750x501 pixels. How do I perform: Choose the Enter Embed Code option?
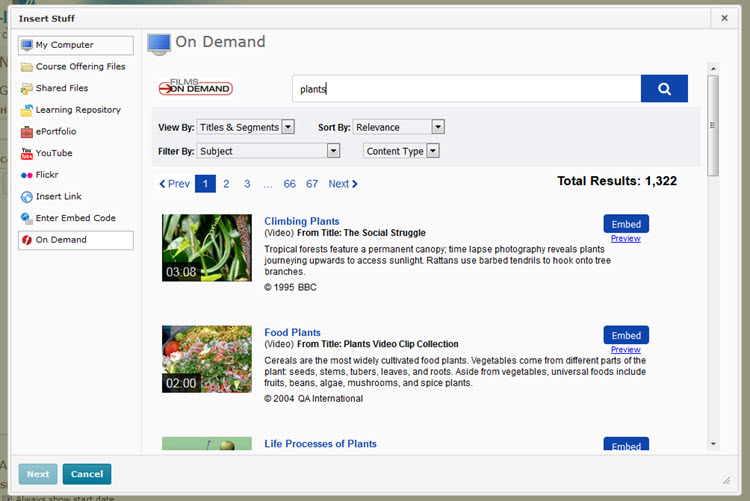(x=76, y=218)
